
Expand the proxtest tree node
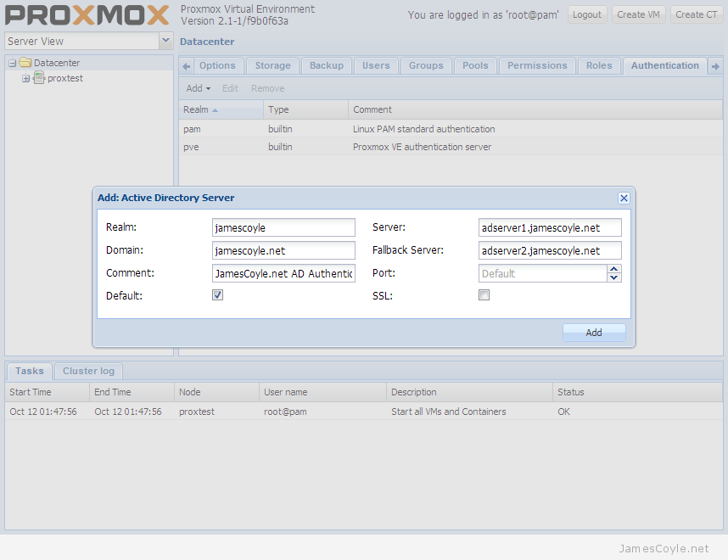(26, 78)
